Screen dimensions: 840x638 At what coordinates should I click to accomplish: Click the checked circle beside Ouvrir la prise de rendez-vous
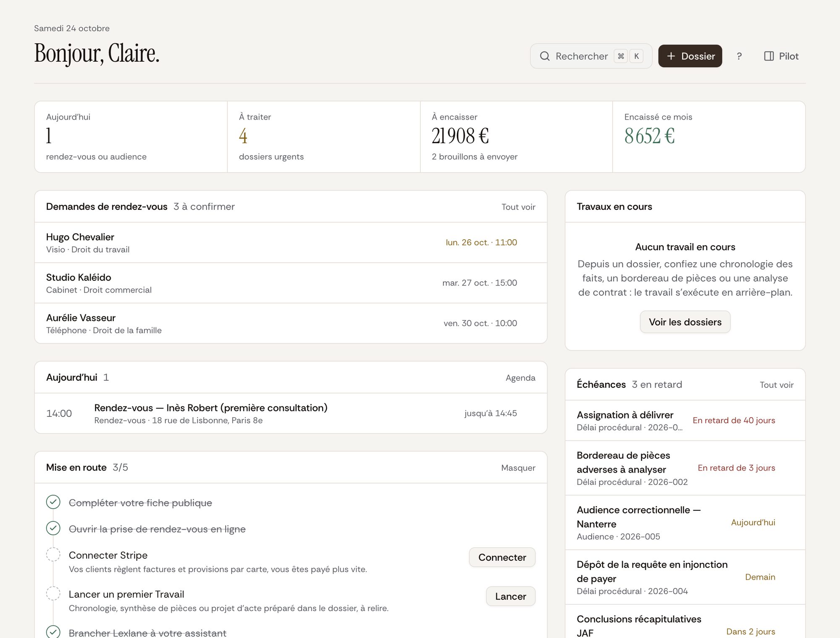pyautogui.click(x=53, y=528)
